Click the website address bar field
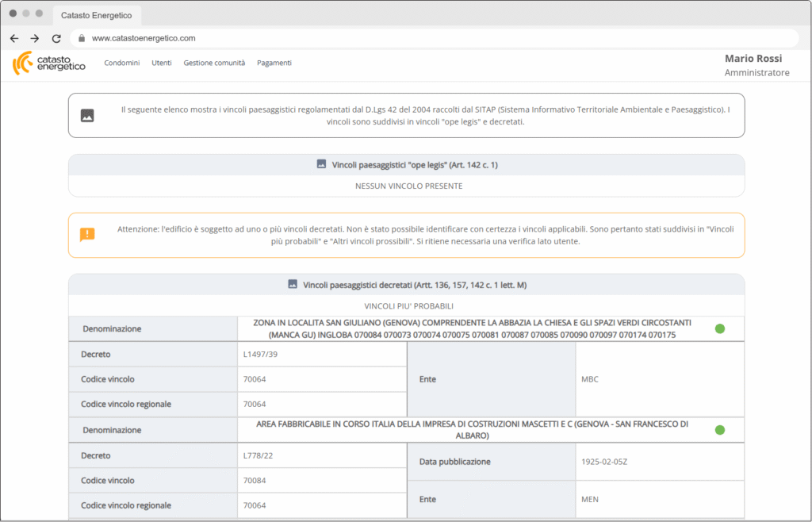This screenshot has height=522, width=812. [436, 38]
